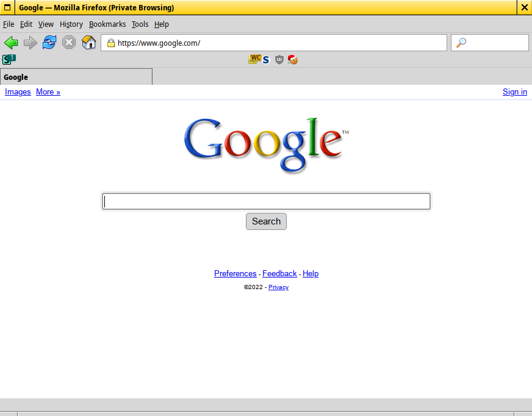
Task: Open the Tools menu
Action: click(x=140, y=24)
